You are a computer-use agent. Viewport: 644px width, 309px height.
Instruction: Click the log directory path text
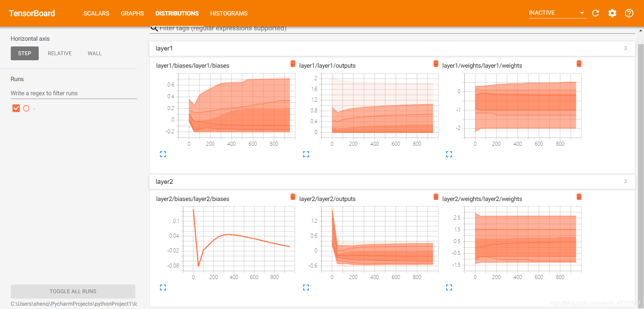[74, 304]
